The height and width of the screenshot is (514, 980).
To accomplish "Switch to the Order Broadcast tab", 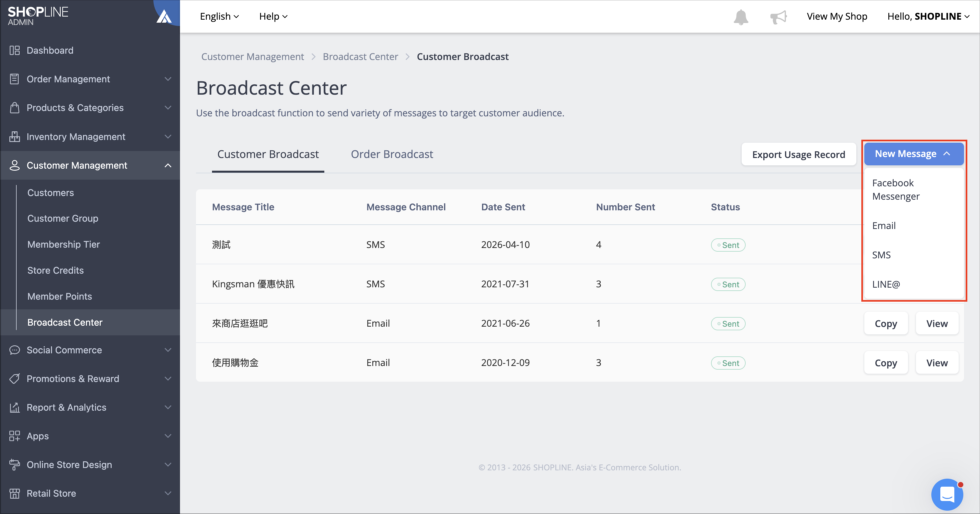I will click(392, 154).
